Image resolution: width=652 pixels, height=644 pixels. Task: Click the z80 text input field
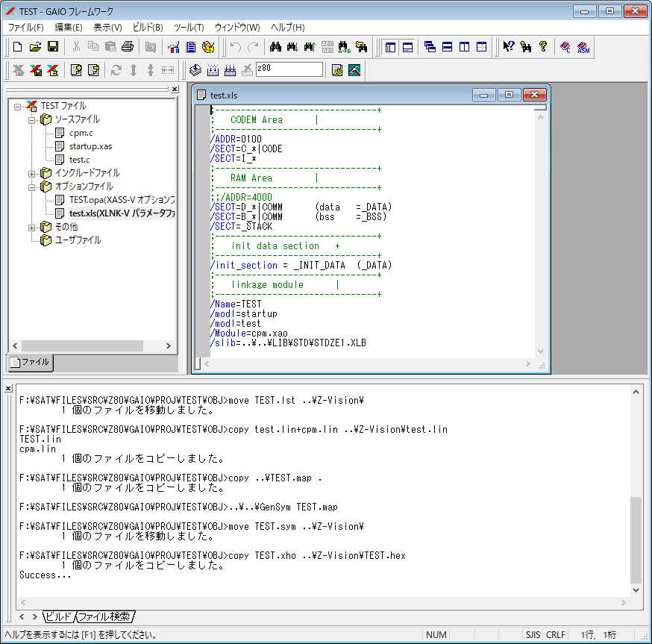pos(289,69)
